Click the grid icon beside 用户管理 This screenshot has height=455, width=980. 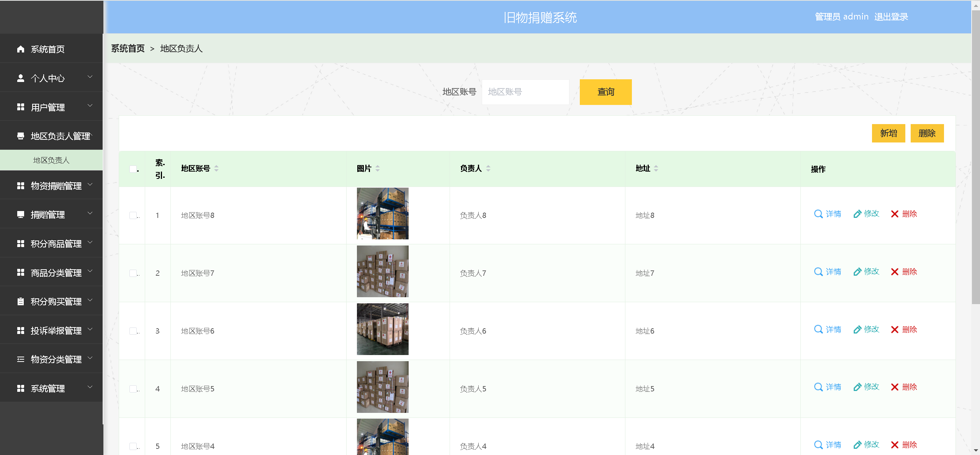21,107
